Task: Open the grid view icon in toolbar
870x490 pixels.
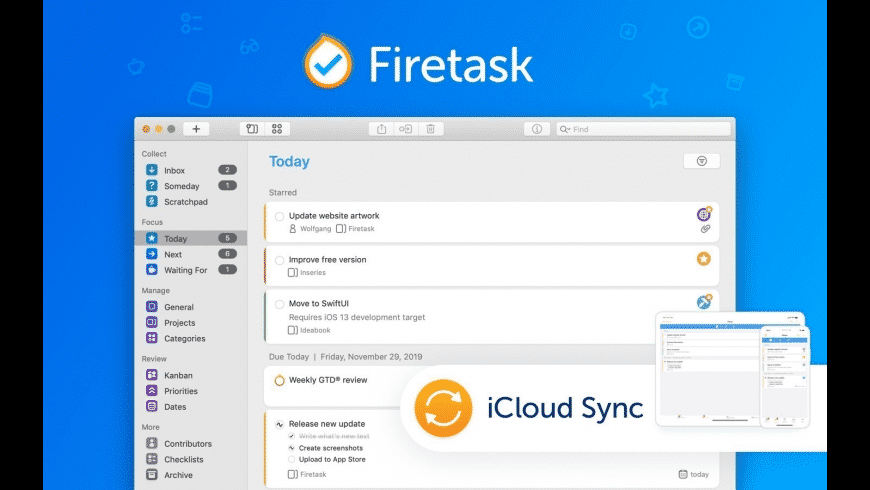Action: [x=277, y=129]
